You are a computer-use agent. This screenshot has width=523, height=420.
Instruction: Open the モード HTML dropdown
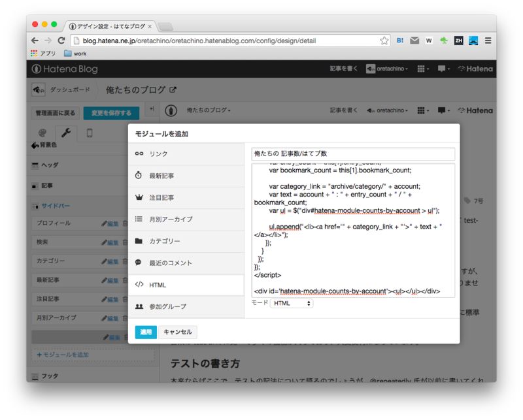click(292, 303)
